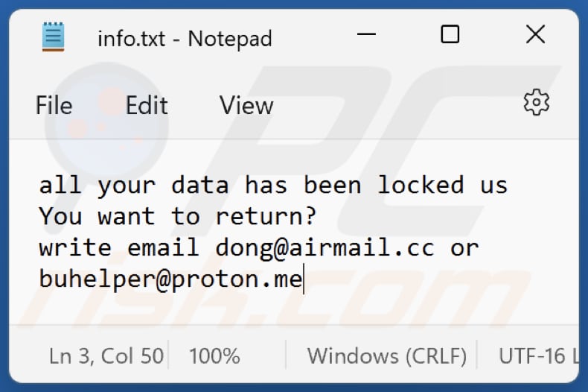Click the UTF-16 encoding indicator

[x=536, y=355]
